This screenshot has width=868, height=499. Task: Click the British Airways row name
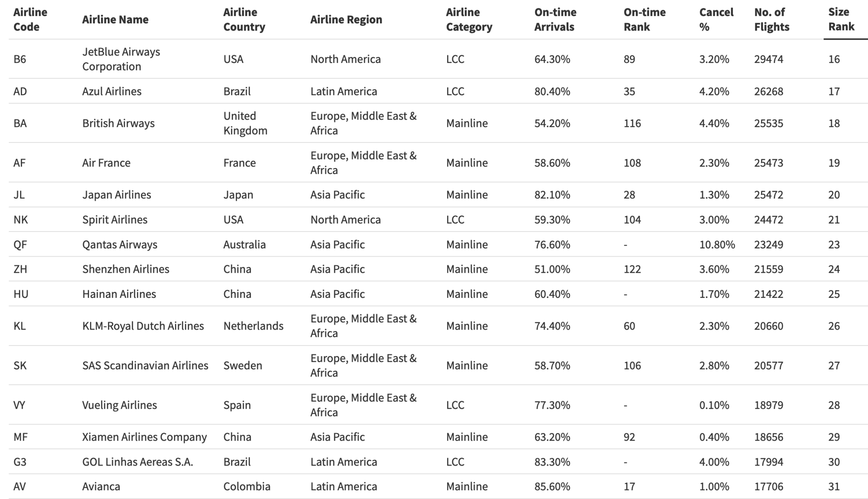pyautogui.click(x=118, y=123)
